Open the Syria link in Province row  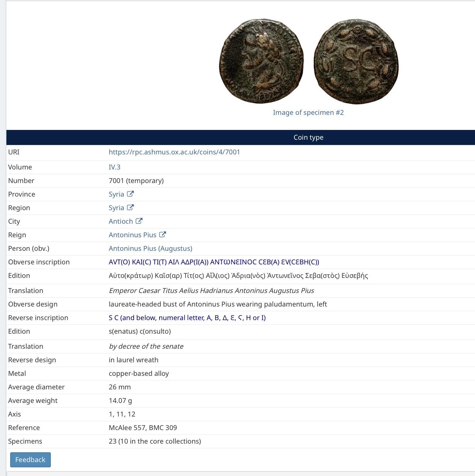(x=116, y=194)
